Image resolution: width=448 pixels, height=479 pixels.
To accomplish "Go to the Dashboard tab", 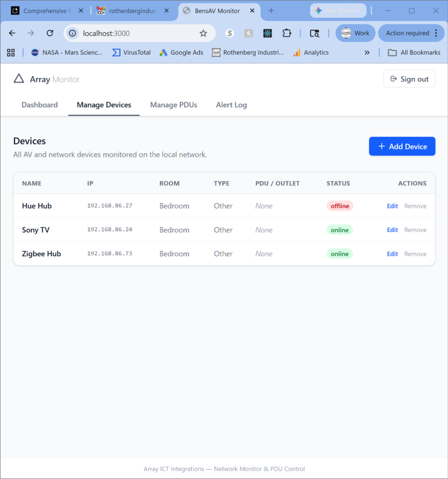I will (x=39, y=105).
